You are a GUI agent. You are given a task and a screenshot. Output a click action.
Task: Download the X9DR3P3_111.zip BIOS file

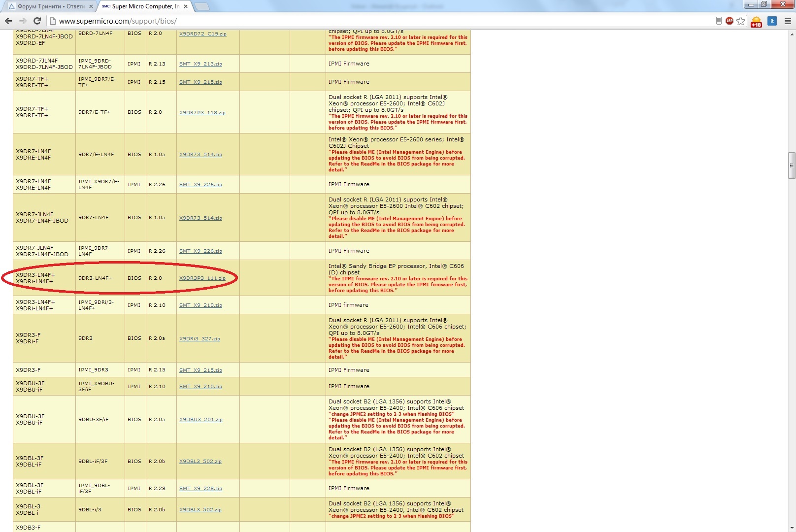(x=202, y=278)
